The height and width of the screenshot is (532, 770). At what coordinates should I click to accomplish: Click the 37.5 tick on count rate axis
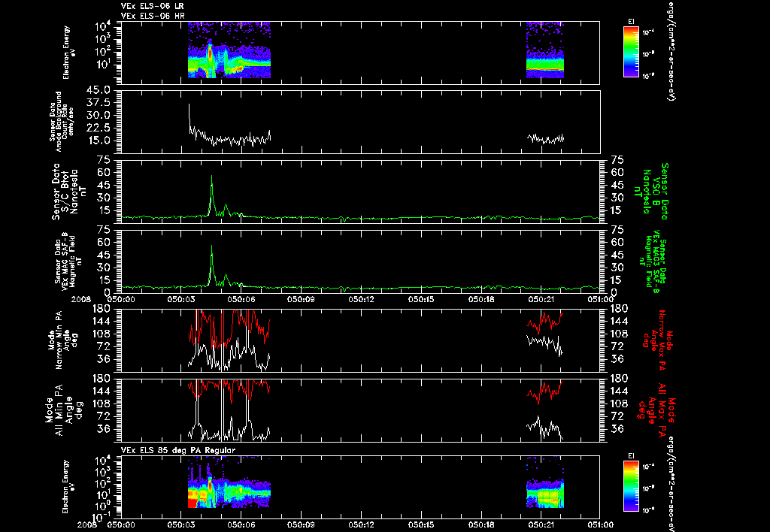[x=99, y=103]
